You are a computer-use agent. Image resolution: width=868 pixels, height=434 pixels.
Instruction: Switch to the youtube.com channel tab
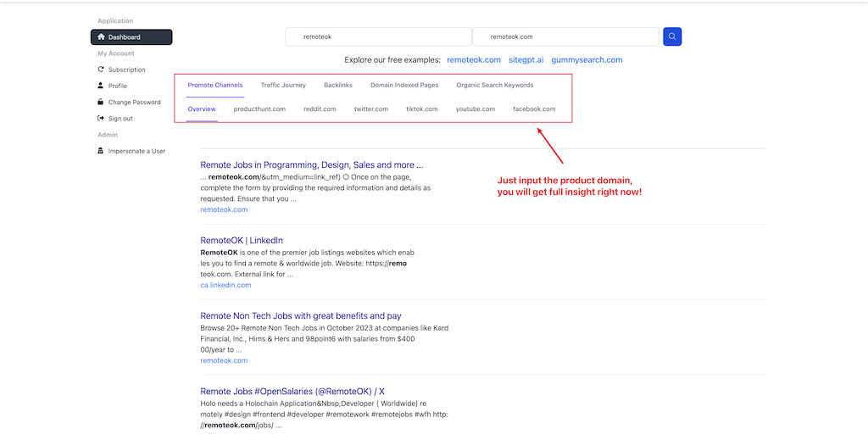coord(475,109)
